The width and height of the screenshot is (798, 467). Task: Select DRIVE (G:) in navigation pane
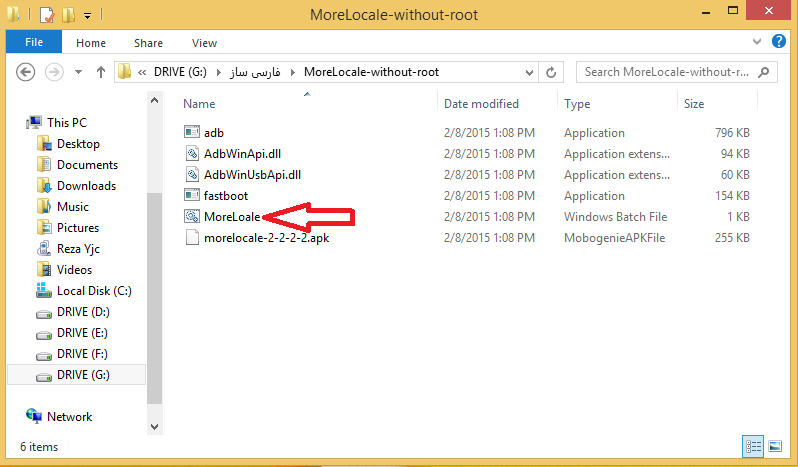76,375
